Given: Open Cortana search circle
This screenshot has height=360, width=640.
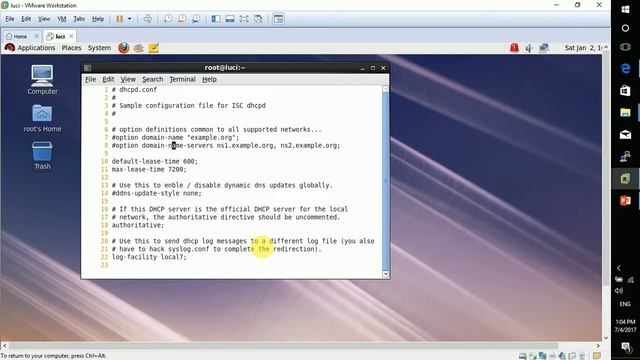Looking at the screenshot, I should [625, 28].
